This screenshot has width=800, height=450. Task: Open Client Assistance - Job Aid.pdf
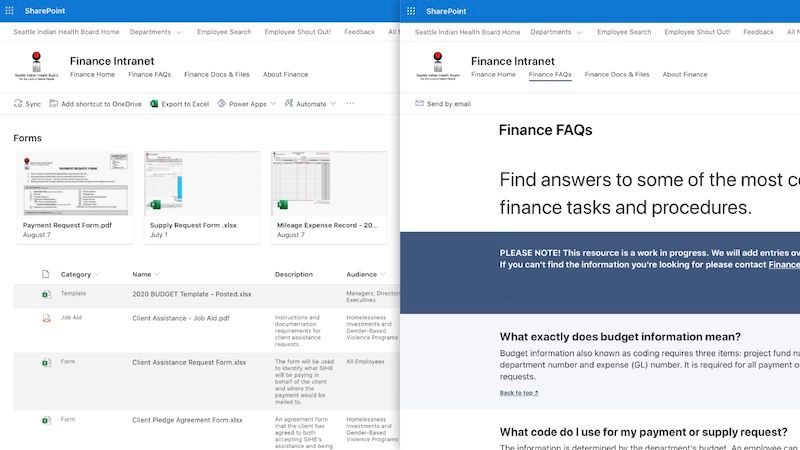(x=181, y=318)
